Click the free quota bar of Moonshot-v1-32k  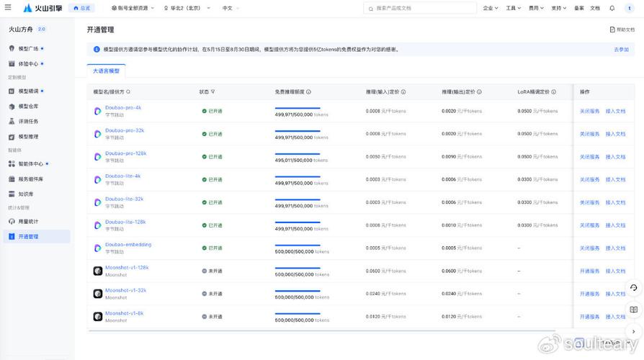(x=298, y=291)
